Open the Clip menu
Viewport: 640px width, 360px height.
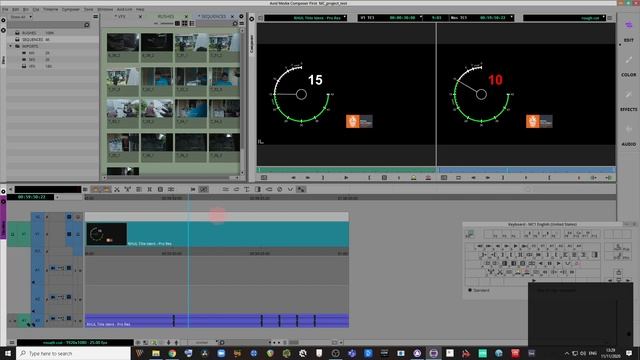point(36,9)
